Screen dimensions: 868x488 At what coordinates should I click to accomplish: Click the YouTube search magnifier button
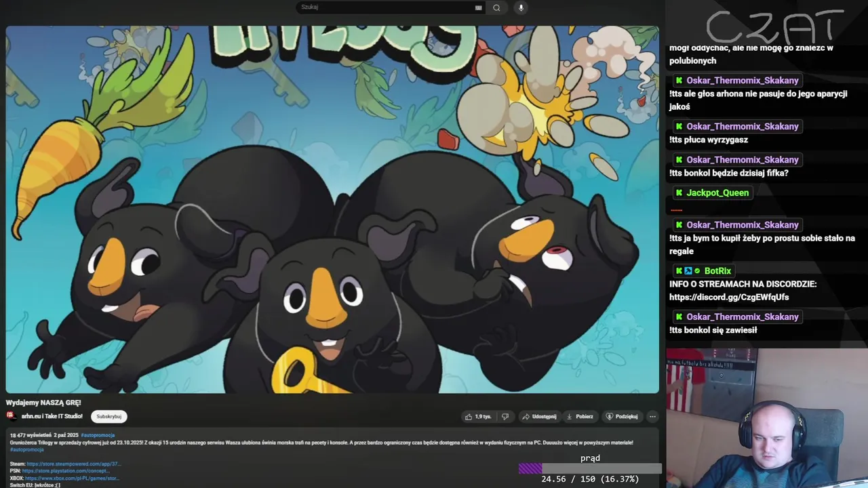[496, 7]
